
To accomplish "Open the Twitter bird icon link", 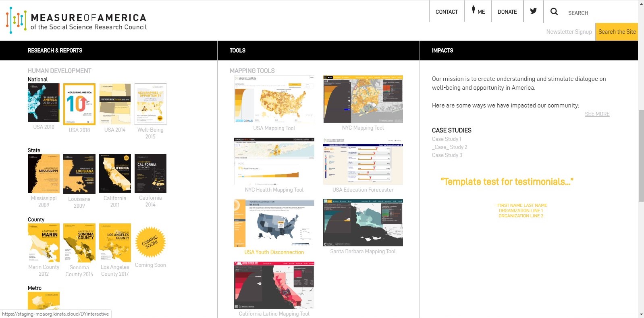I will pos(533,11).
